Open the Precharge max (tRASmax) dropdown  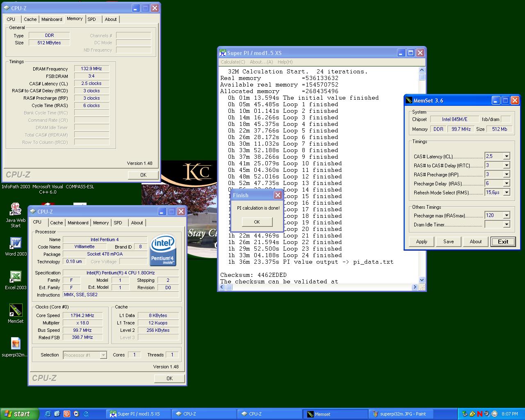click(507, 215)
